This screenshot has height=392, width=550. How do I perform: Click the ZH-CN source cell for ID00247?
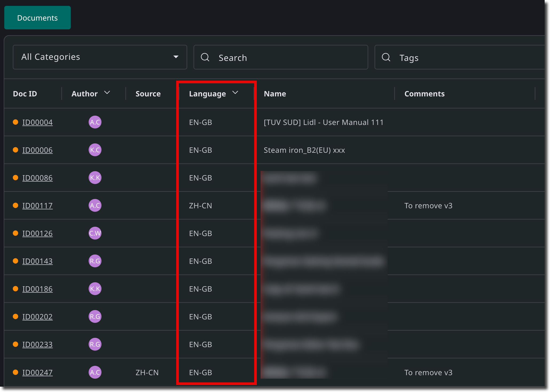pos(147,373)
